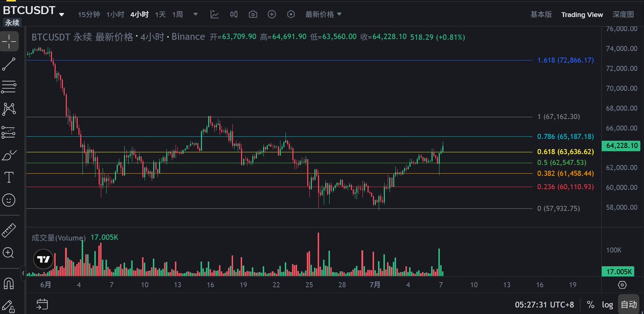The width and height of the screenshot is (644, 314).
Task: Switch to the 深度图 tab
Action: pyautogui.click(x=623, y=14)
